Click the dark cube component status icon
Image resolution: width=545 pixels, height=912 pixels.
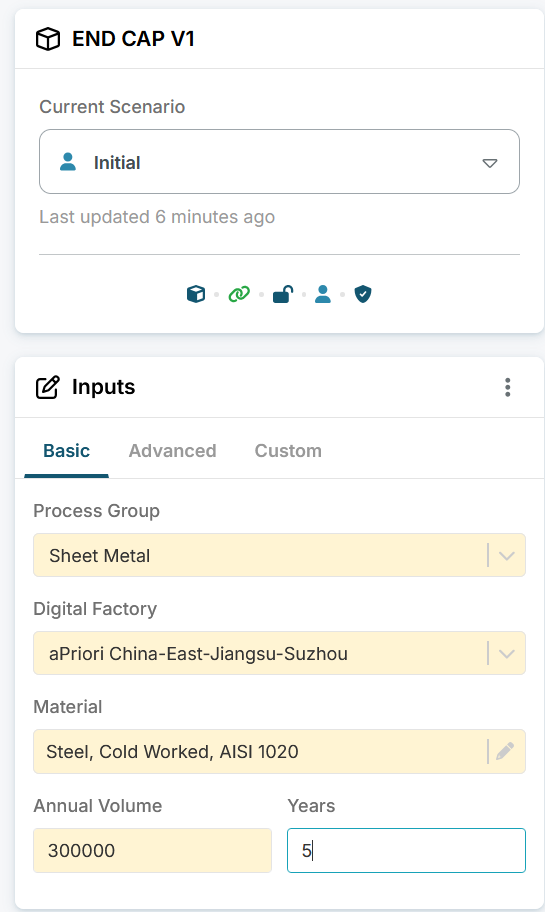(196, 294)
